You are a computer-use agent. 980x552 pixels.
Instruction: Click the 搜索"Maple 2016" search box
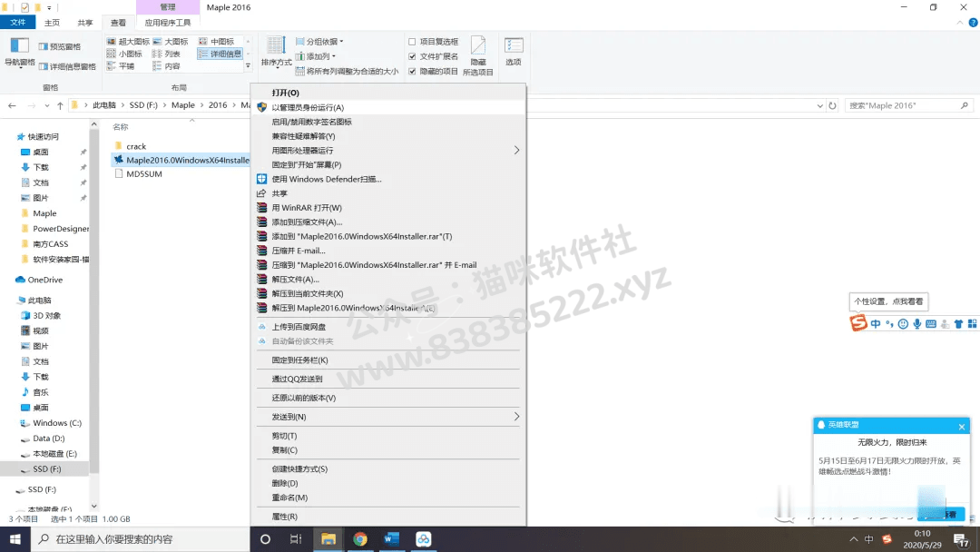908,105
